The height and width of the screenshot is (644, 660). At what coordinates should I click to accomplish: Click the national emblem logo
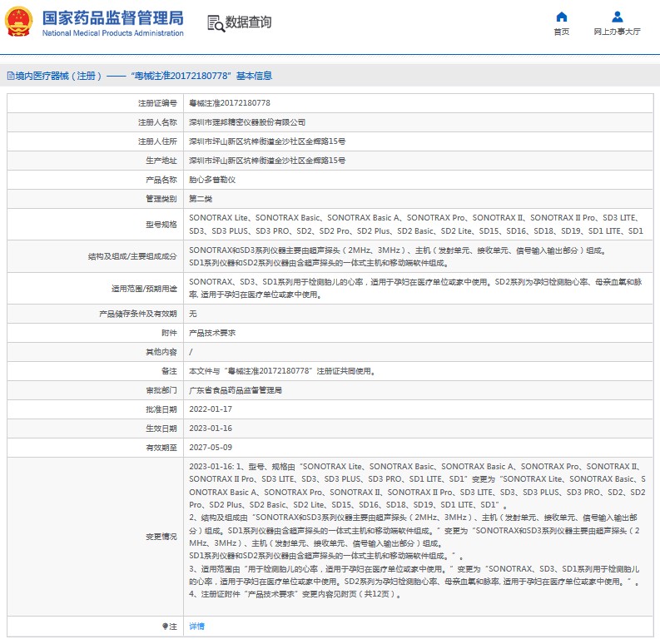[18, 22]
